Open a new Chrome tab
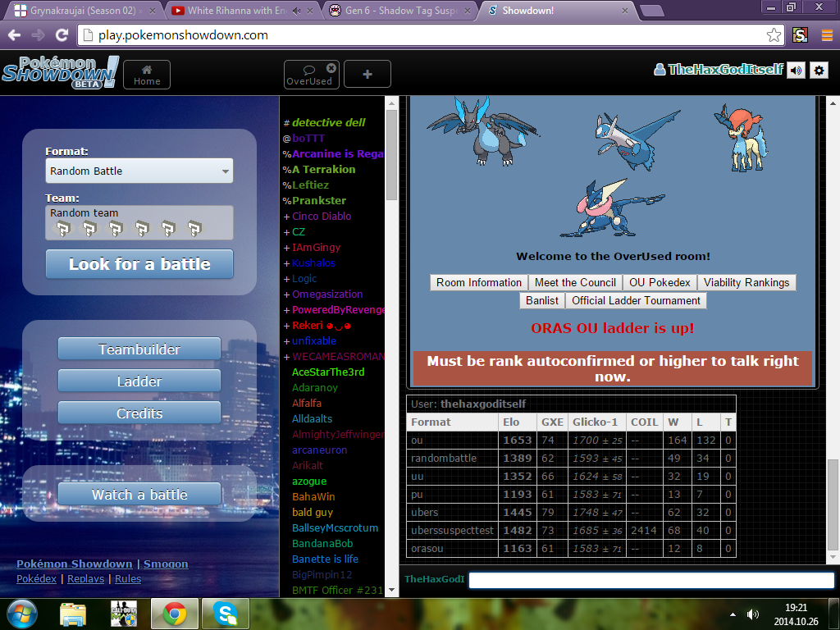840x630 pixels. pyautogui.click(x=652, y=11)
